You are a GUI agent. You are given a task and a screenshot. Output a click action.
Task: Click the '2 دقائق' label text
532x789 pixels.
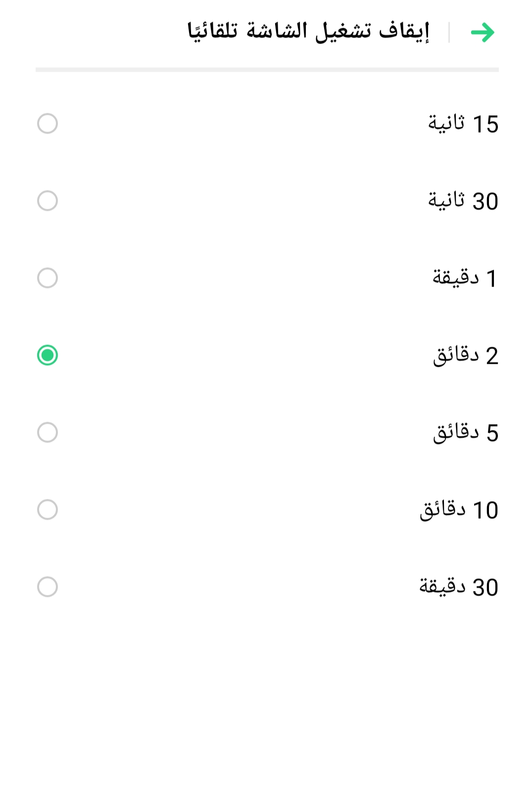[x=465, y=355]
